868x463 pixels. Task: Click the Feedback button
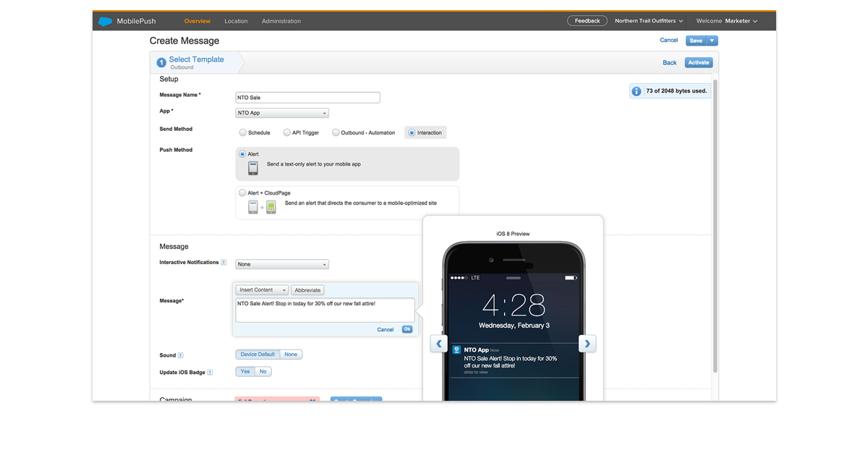coord(587,21)
